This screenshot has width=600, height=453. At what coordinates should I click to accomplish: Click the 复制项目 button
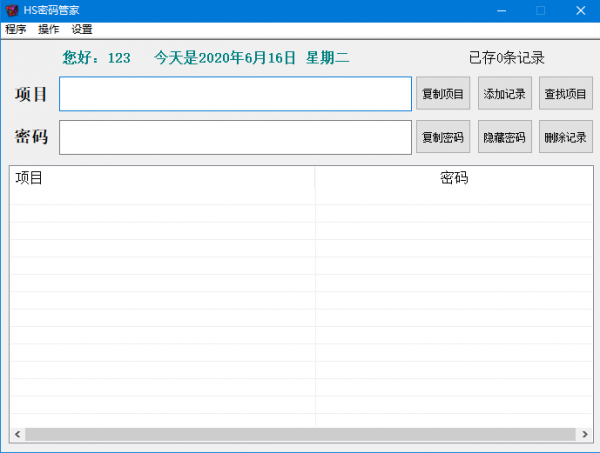click(443, 93)
